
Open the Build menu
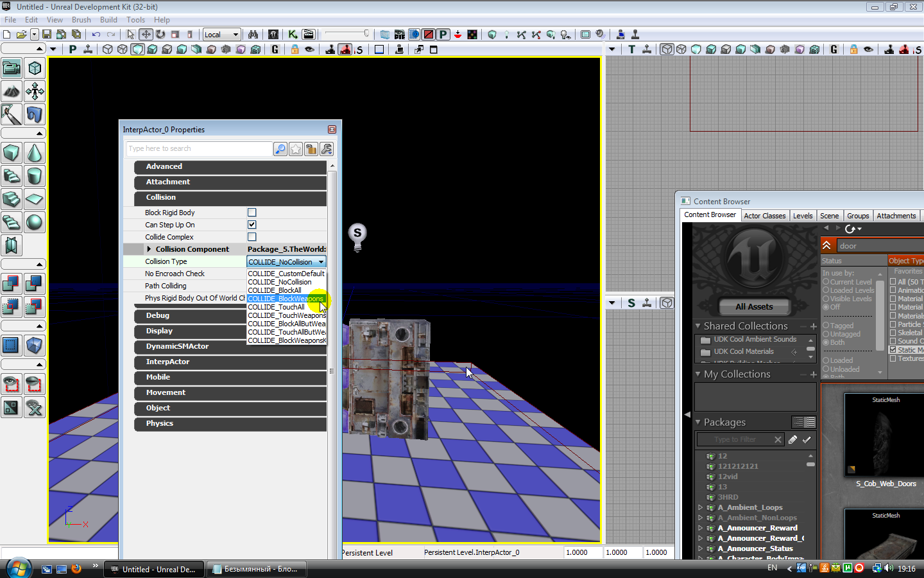click(x=108, y=20)
